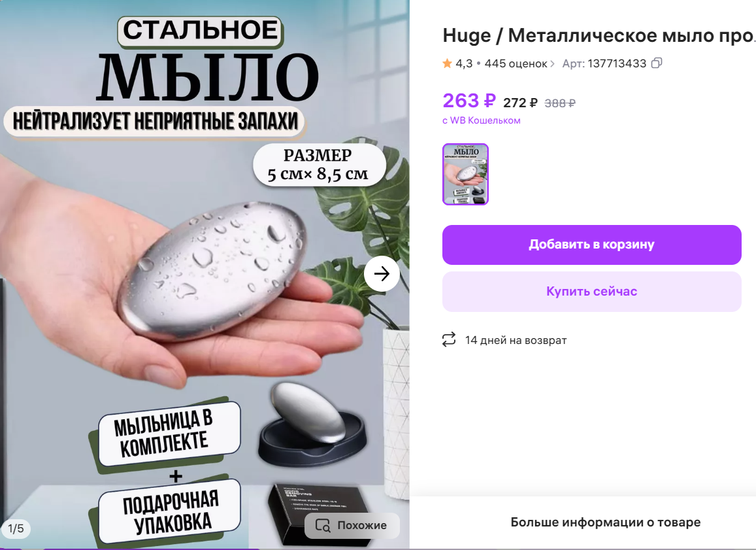The image size is (756, 550).
Task: Find similar items with Похожие button
Action: coord(352,525)
